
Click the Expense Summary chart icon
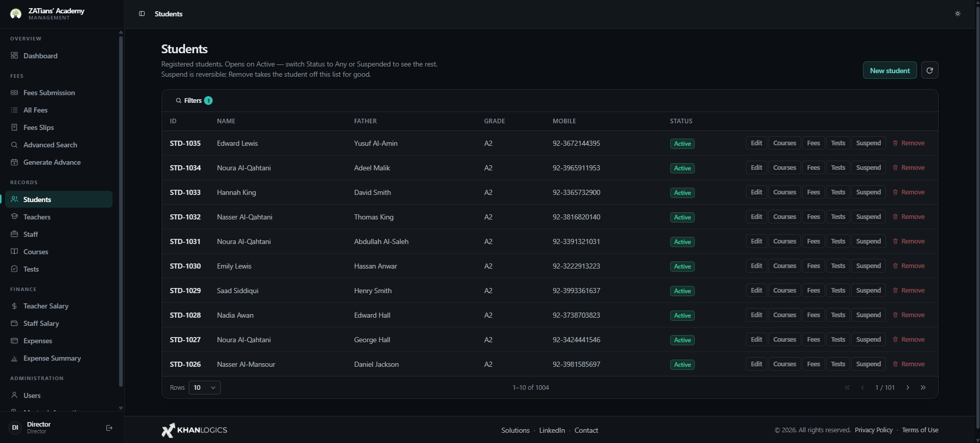(x=14, y=358)
